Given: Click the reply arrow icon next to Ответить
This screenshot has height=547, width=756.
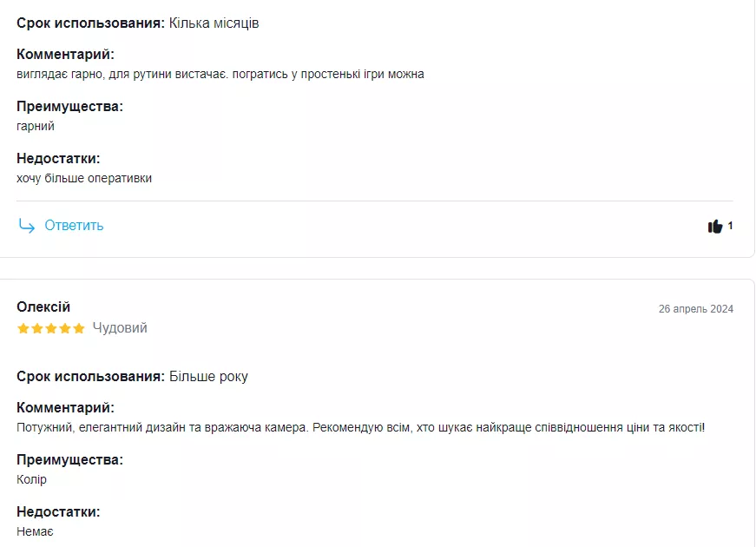Looking at the screenshot, I should [24, 226].
